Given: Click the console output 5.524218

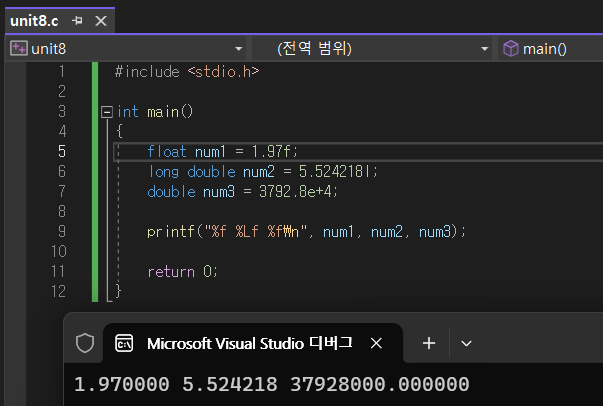Looking at the screenshot, I should (x=230, y=384).
